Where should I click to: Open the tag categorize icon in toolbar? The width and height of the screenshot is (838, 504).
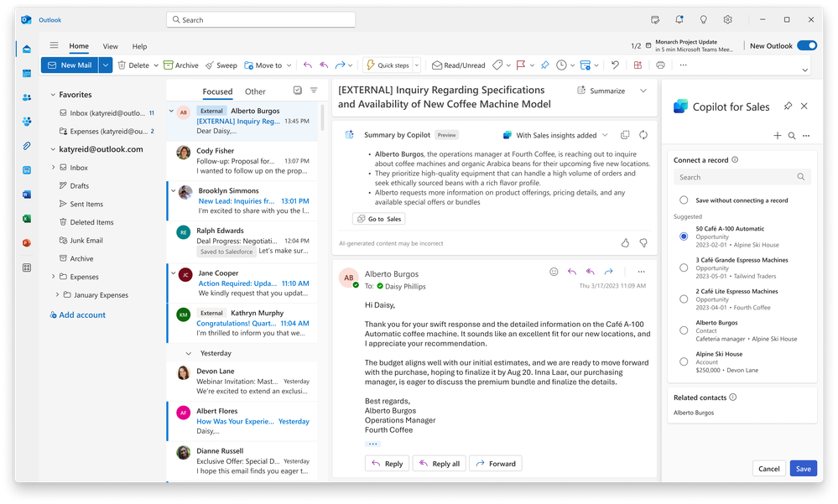(497, 65)
